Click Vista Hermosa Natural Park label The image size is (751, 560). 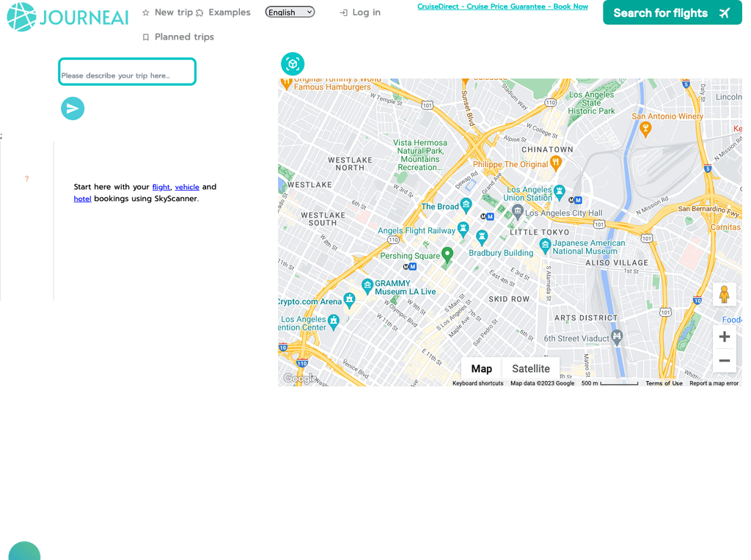(x=420, y=155)
